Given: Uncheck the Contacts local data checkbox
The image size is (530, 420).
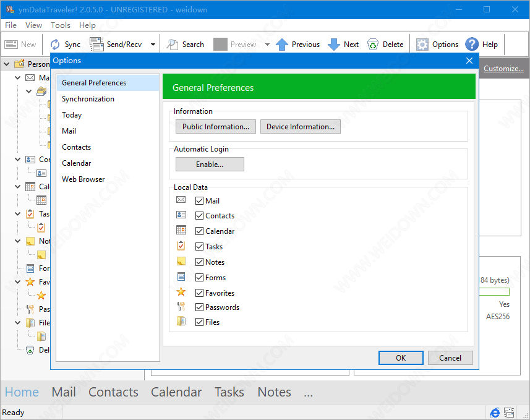Looking at the screenshot, I should point(199,216).
